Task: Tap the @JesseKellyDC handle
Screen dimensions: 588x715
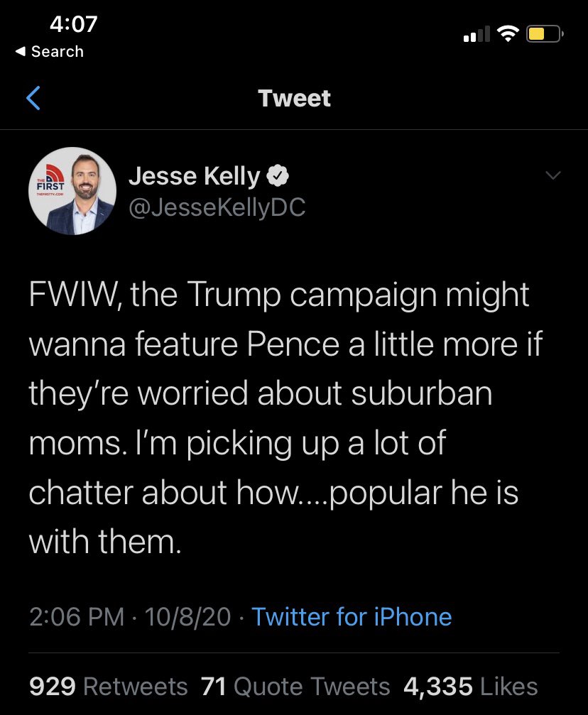Action: (217, 207)
